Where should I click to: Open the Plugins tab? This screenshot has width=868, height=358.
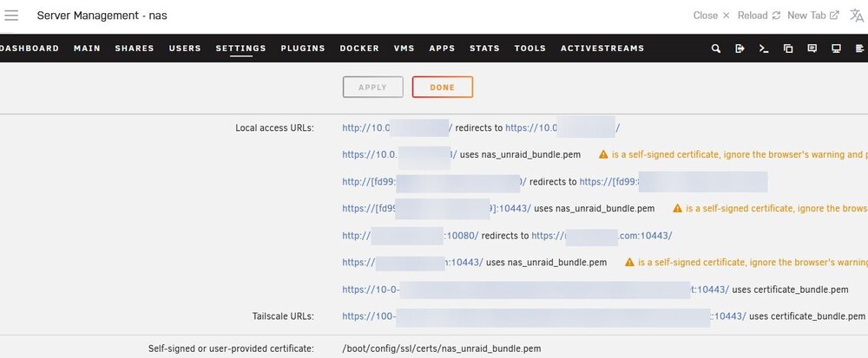[303, 48]
